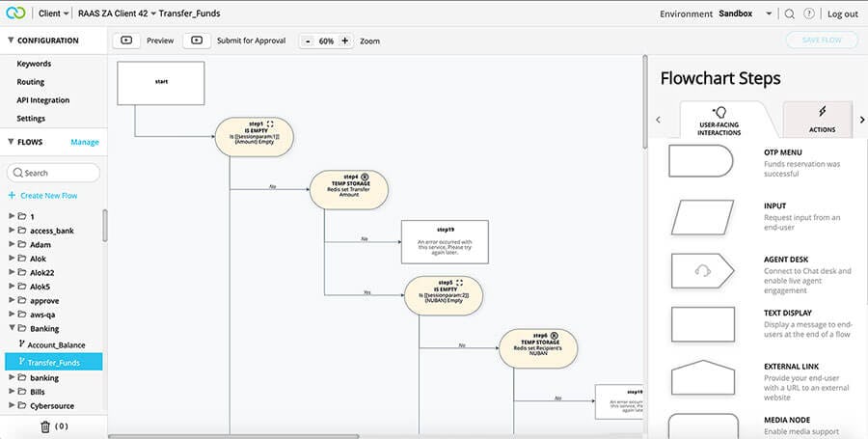Switch to User-Facing Interactions tab
Screen dimensions: 868x439
(719, 121)
